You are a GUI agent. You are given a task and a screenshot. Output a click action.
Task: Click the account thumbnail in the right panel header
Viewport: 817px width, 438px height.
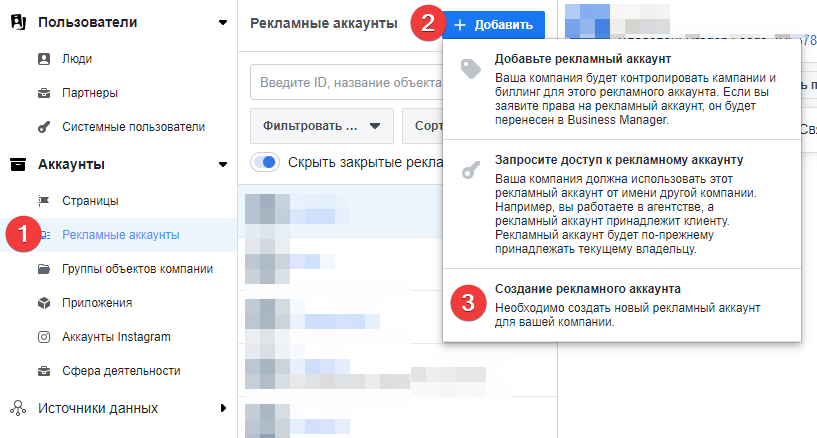587,21
